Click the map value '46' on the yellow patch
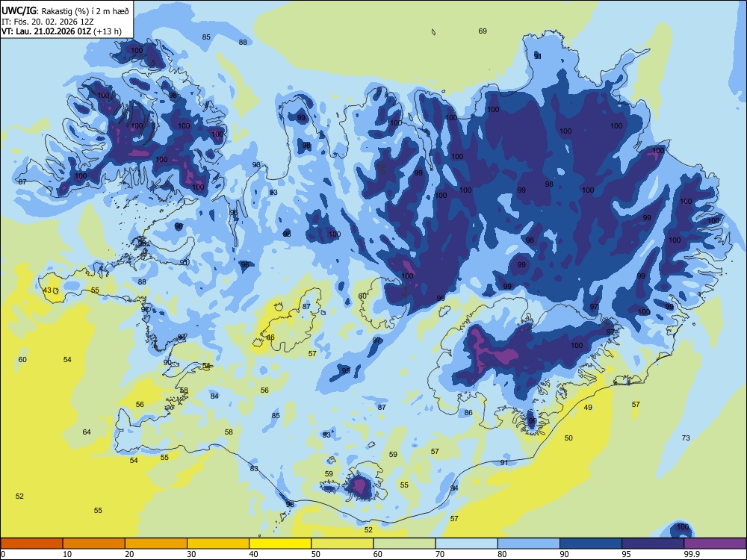Image resolution: width=747 pixels, height=560 pixels. tap(270, 337)
